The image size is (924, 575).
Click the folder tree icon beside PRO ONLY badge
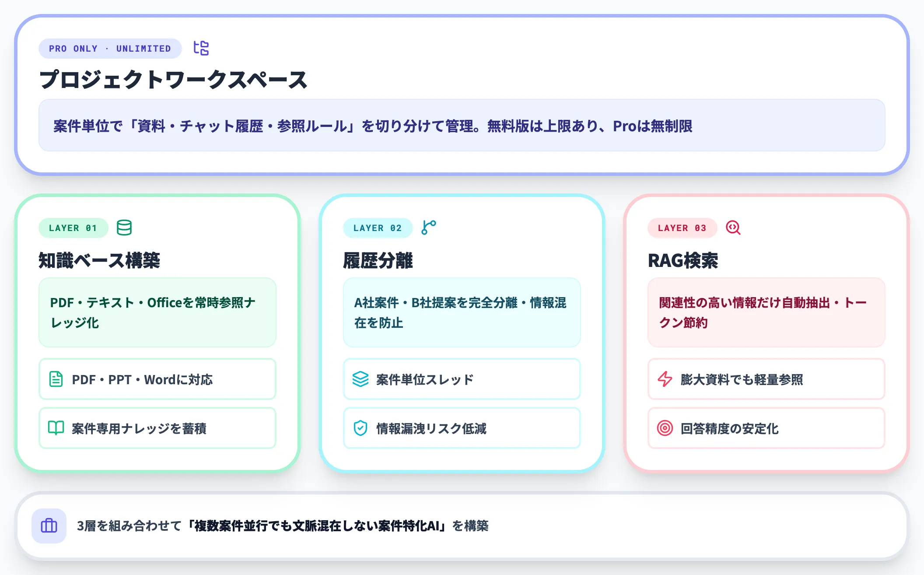click(201, 48)
